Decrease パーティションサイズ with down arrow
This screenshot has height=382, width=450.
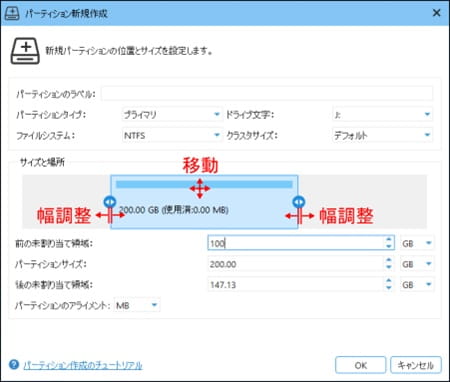click(x=389, y=267)
